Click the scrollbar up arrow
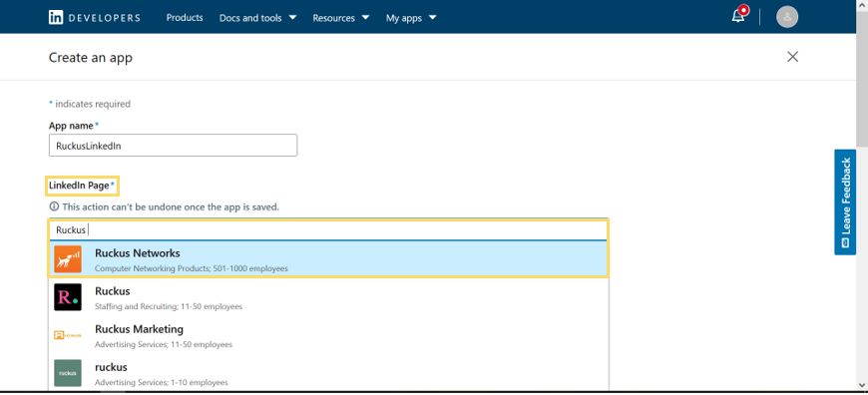This screenshot has height=395, width=868. tap(862, 5)
